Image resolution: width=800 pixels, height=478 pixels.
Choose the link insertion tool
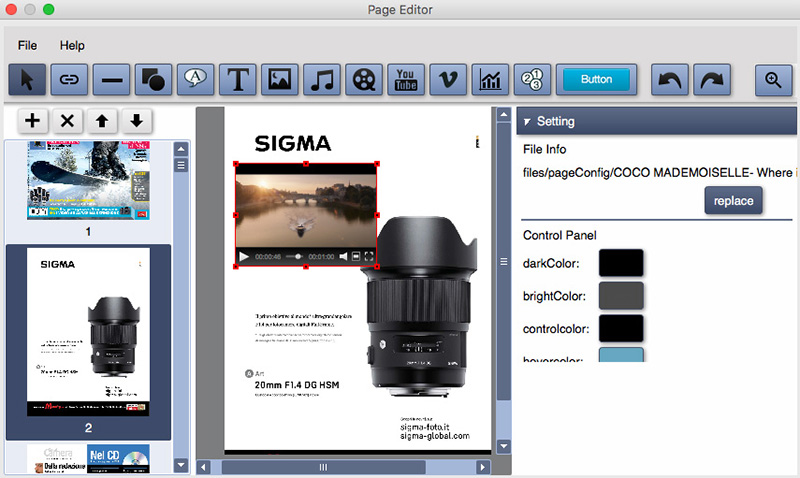pos(69,80)
